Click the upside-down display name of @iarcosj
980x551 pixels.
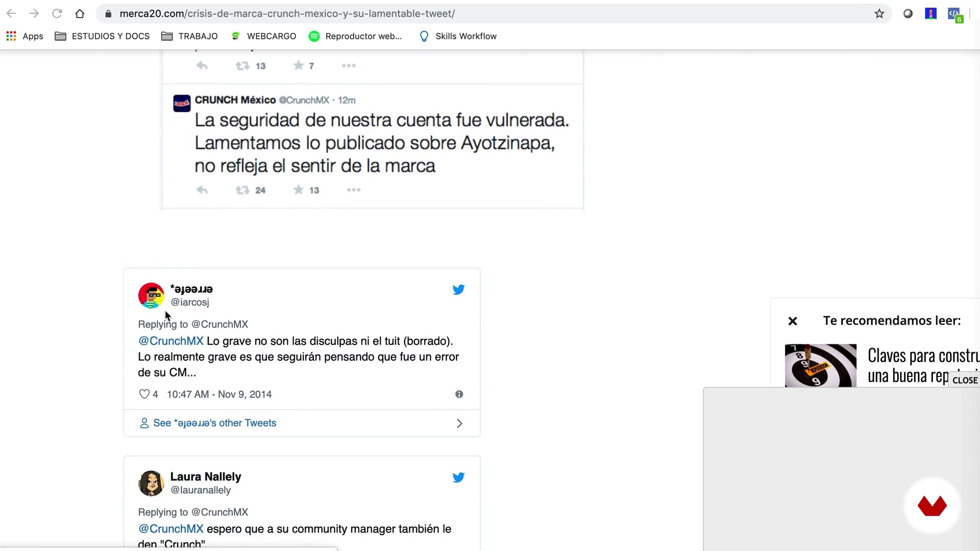pyautogui.click(x=191, y=289)
